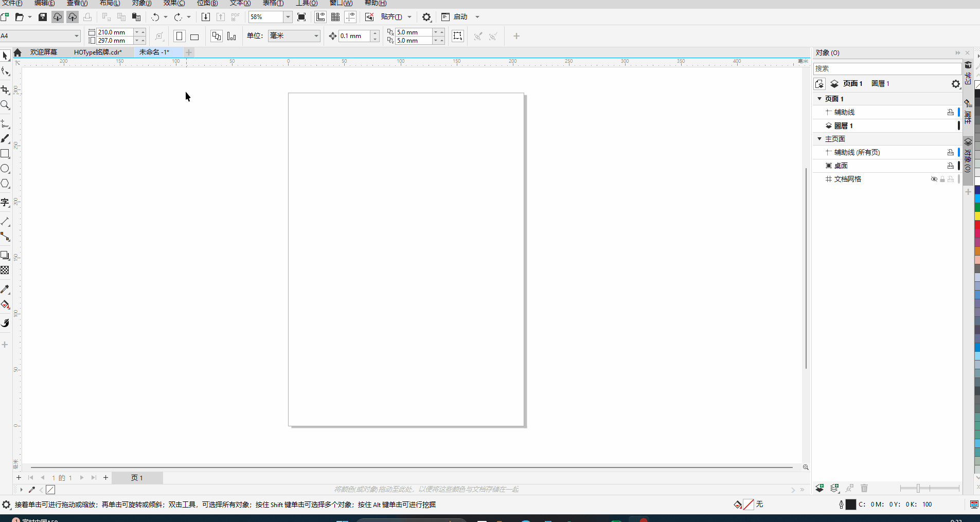980x522 pixels.
Task: Switch to the 欢迎屏幕 tab
Action: 44,52
